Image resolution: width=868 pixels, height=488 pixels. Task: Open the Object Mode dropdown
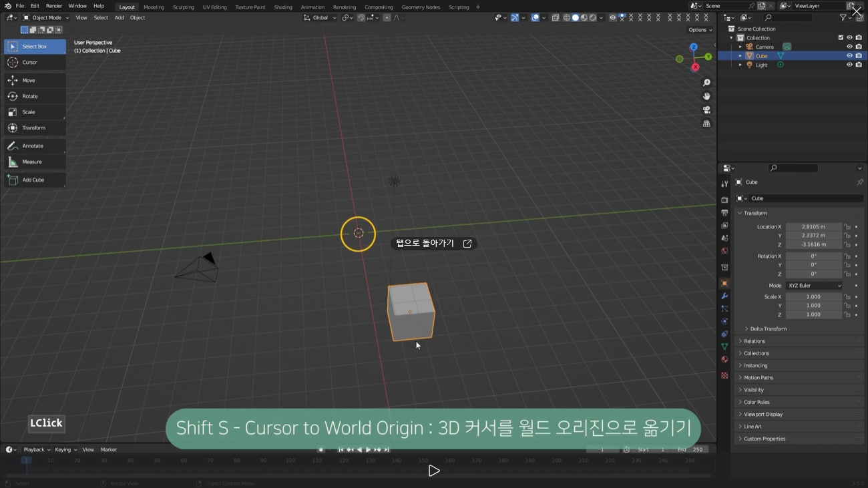pyautogui.click(x=45, y=18)
